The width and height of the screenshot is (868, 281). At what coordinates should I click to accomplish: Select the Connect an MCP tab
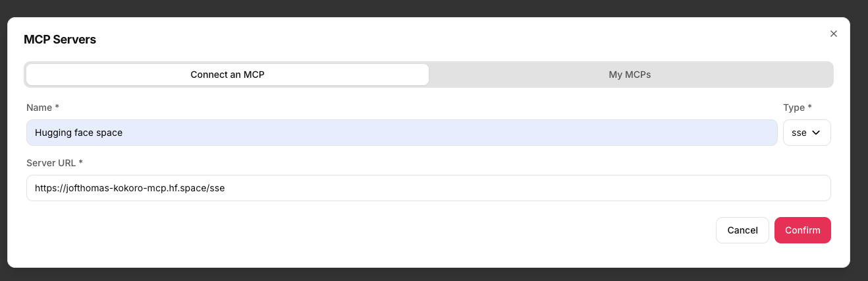[x=227, y=75]
